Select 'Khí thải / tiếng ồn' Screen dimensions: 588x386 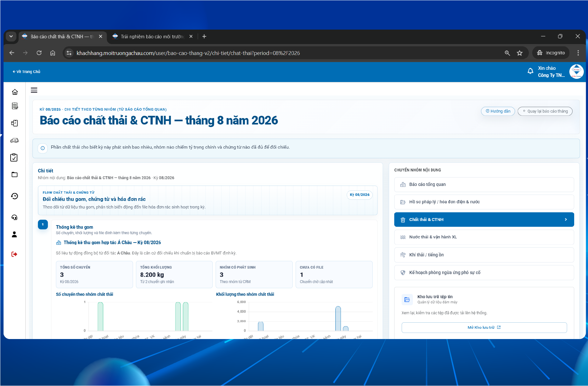(x=484, y=255)
